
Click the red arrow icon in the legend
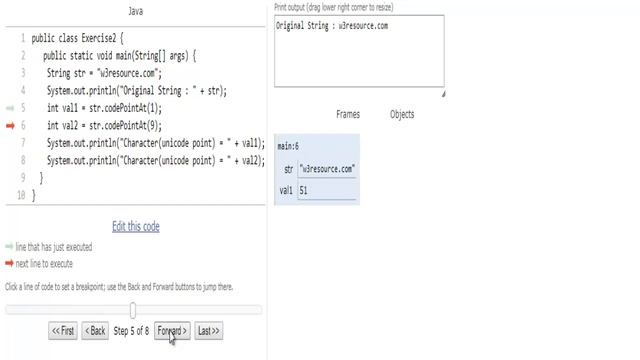(x=9, y=263)
